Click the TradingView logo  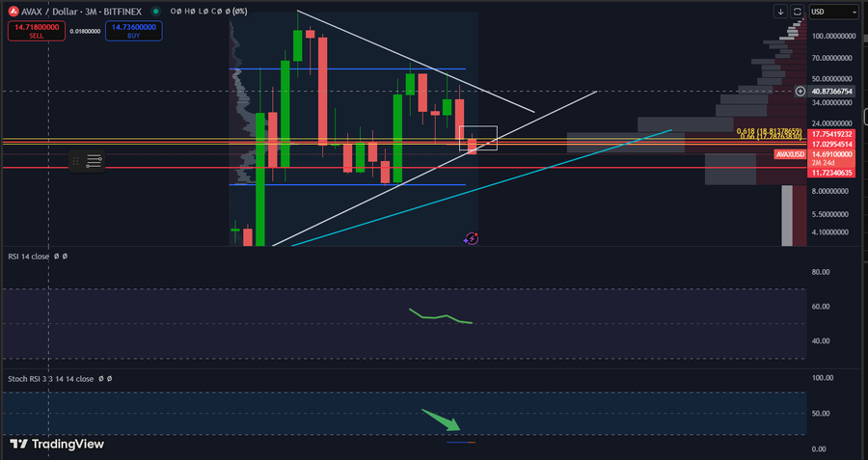58,444
